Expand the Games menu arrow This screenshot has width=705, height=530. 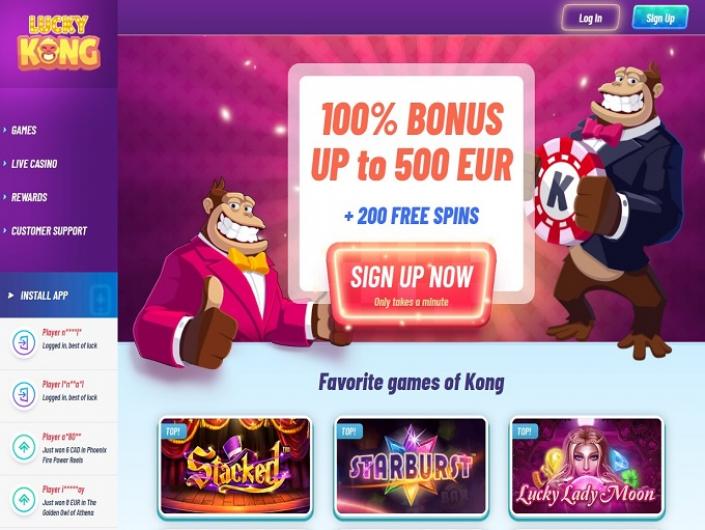pos(4,130)
